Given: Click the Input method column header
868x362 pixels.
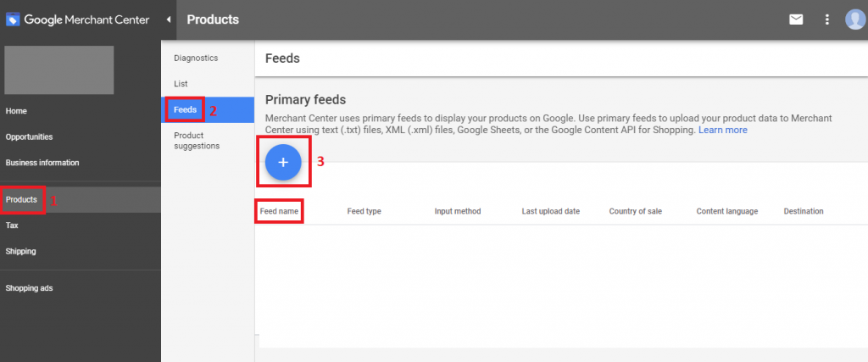Looking at the screenshot, I should pyautogui.click(x=458, y=211).
